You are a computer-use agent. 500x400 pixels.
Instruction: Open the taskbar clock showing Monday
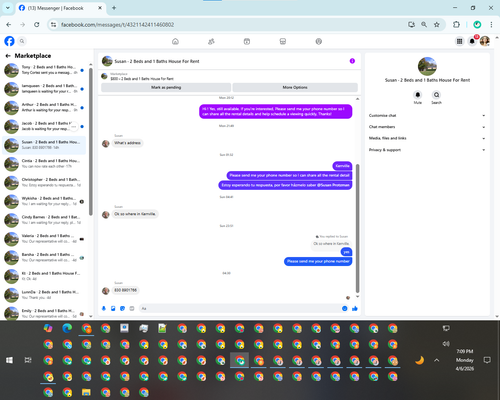[465, 360]
